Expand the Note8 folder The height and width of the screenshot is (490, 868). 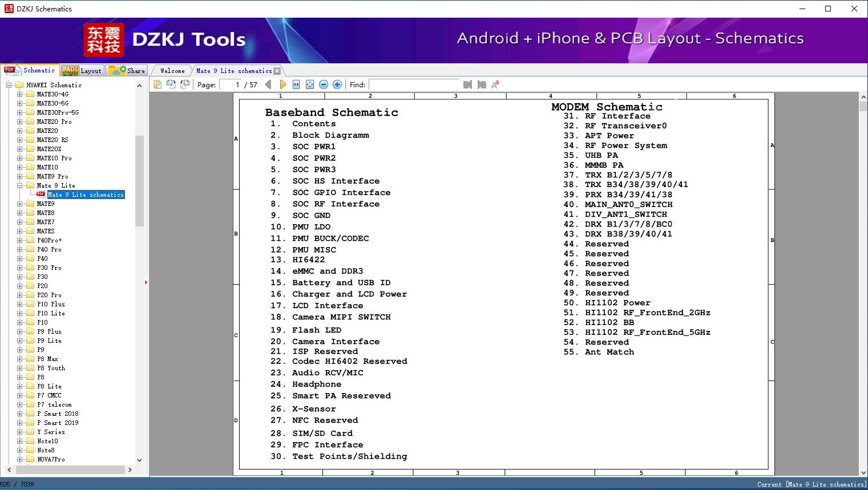click(x=19, y=450)
